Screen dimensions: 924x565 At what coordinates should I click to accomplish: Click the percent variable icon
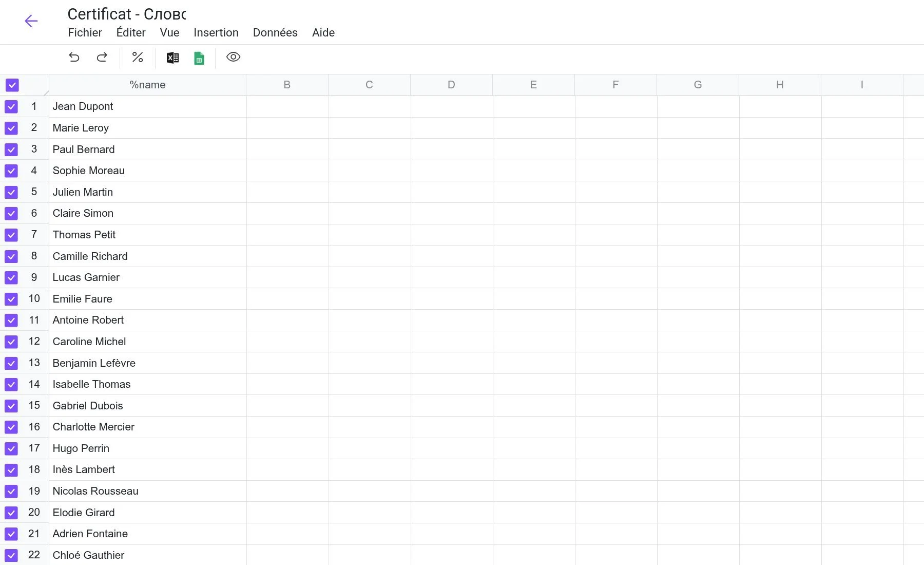pyautogui.click(x=138, y=57)
